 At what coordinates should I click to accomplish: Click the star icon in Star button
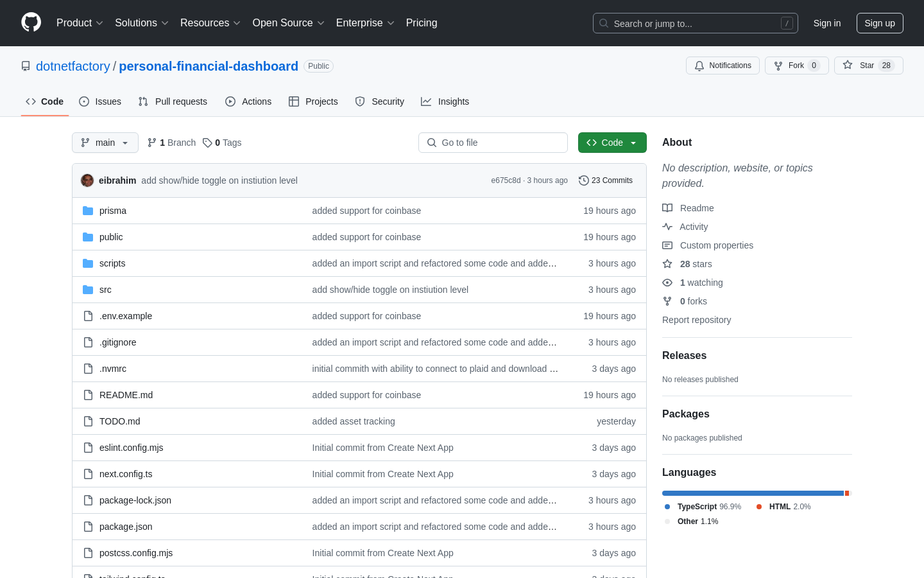tap(848, 65)
